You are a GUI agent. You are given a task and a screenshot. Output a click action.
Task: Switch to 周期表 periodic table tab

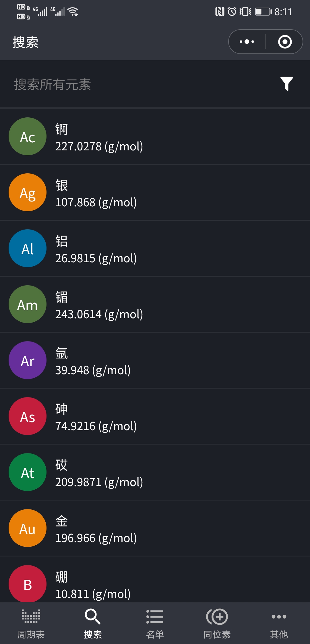[x=31, y=623]
